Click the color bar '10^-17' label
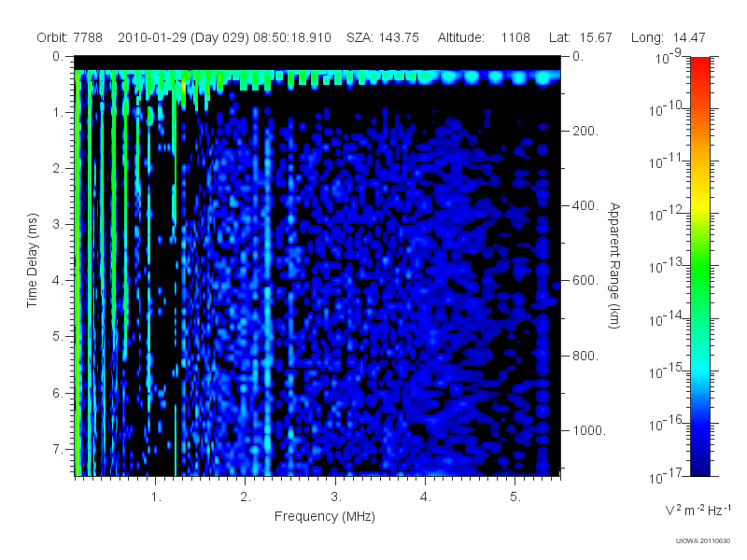 (665, 477)
